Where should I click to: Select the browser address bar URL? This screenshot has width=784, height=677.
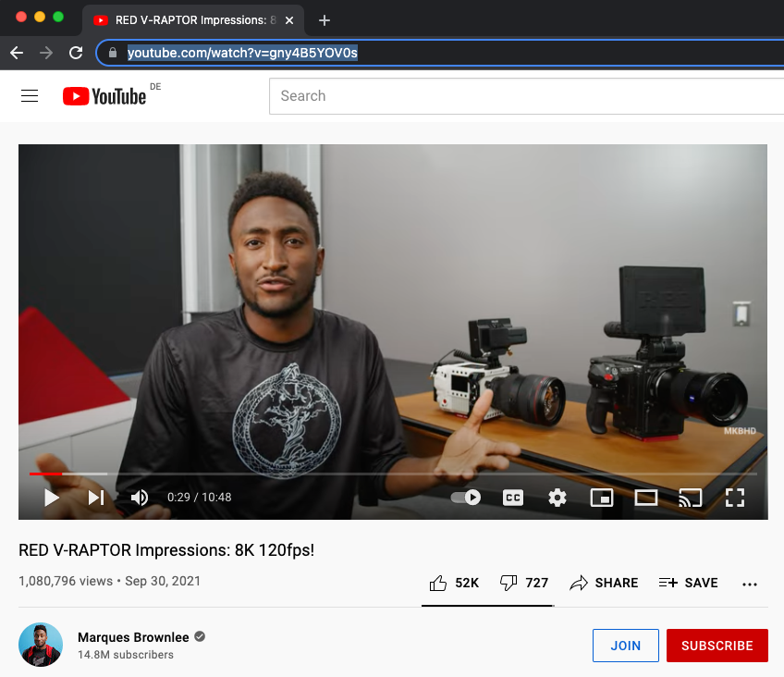tap(242, 53)
